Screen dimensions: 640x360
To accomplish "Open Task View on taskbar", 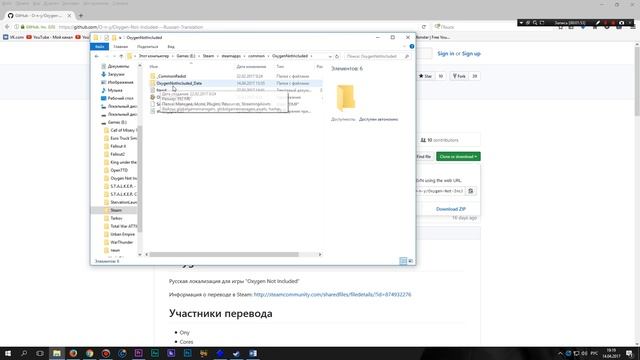I will point(40,353).
